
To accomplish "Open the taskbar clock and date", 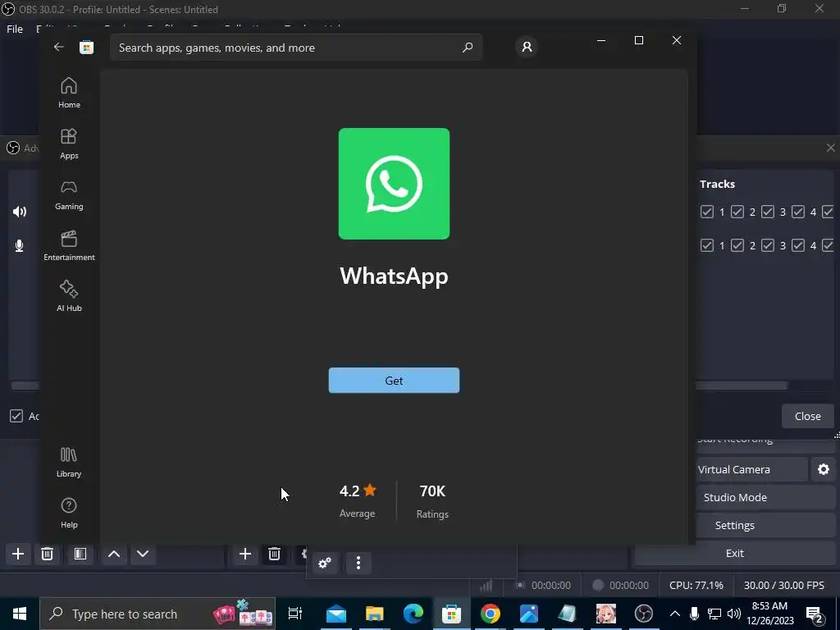I will [x=770, y=614].
